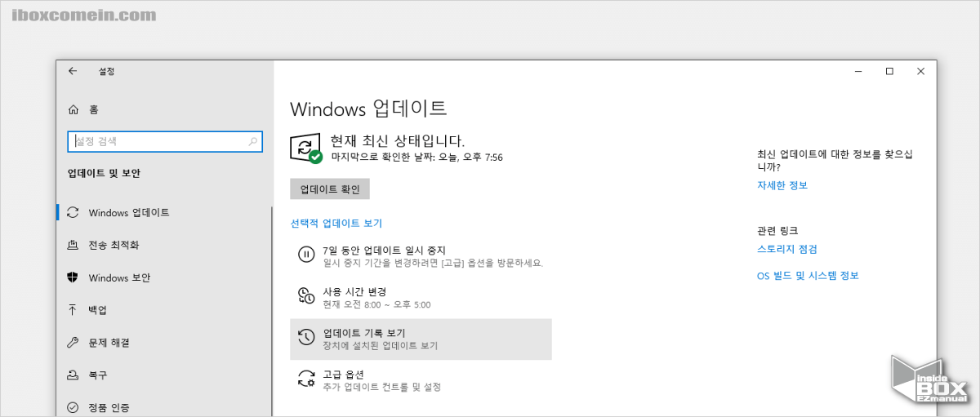
Task: Open the 스토리지 점검 link
Action: (x=787, y=249)
